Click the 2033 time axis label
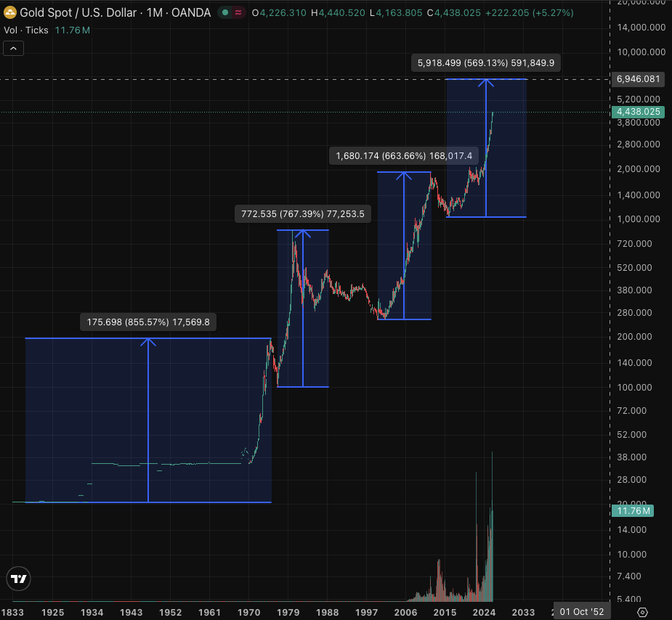 point(523,613)
